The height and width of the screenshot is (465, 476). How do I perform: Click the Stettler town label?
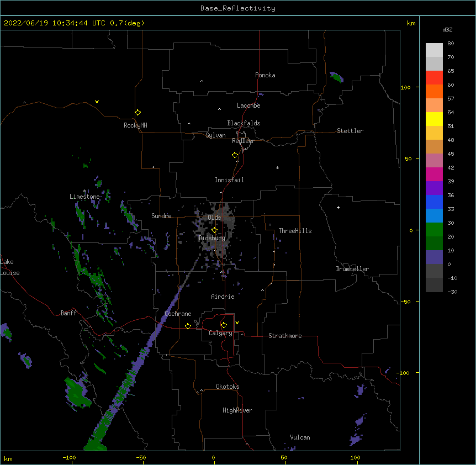point(350,131)
